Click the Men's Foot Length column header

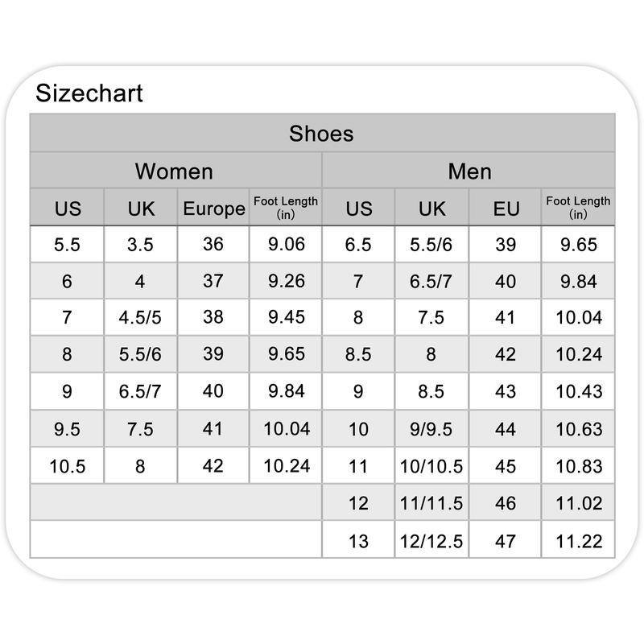[x=578, y=207]
